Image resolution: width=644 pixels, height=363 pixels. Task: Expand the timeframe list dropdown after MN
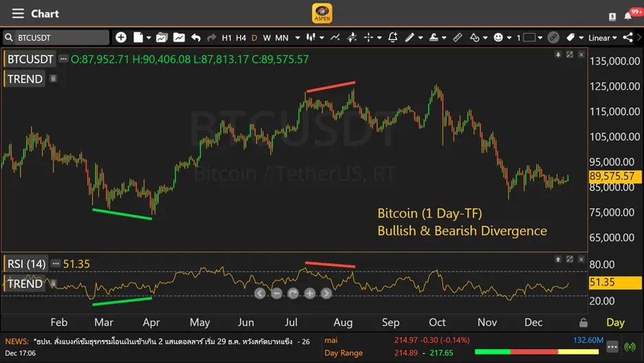tap(297, 37)
